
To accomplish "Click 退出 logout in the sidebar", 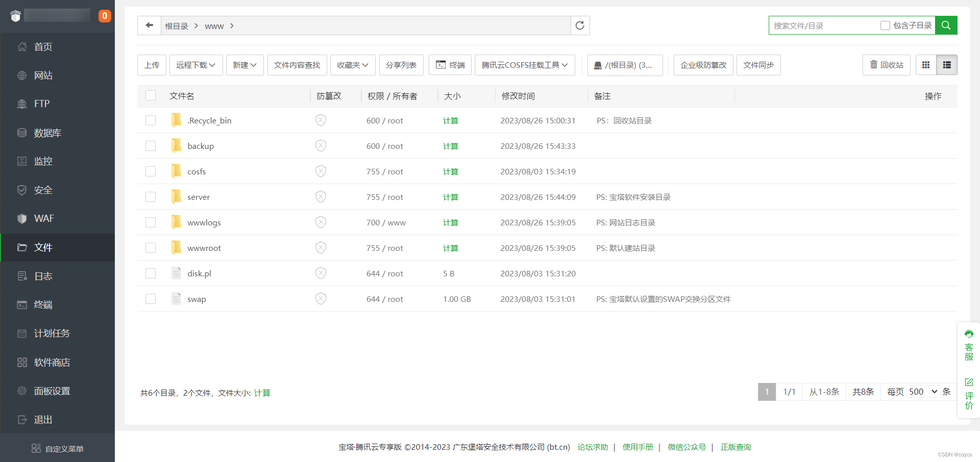I will (x=58, y=419).
